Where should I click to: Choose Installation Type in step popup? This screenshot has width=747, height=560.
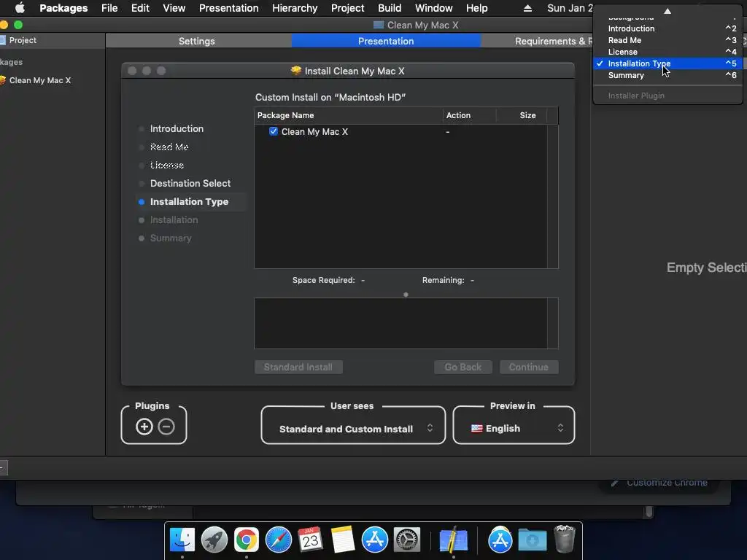click(667, 63)
